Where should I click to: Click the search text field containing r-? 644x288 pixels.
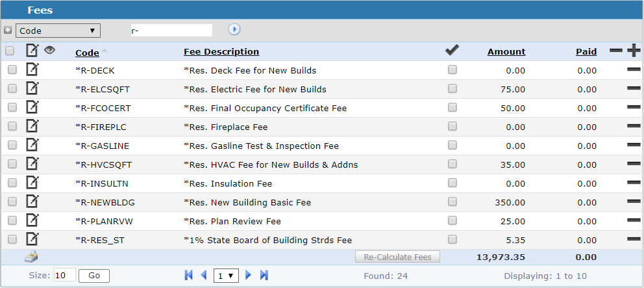coord(171,30)
